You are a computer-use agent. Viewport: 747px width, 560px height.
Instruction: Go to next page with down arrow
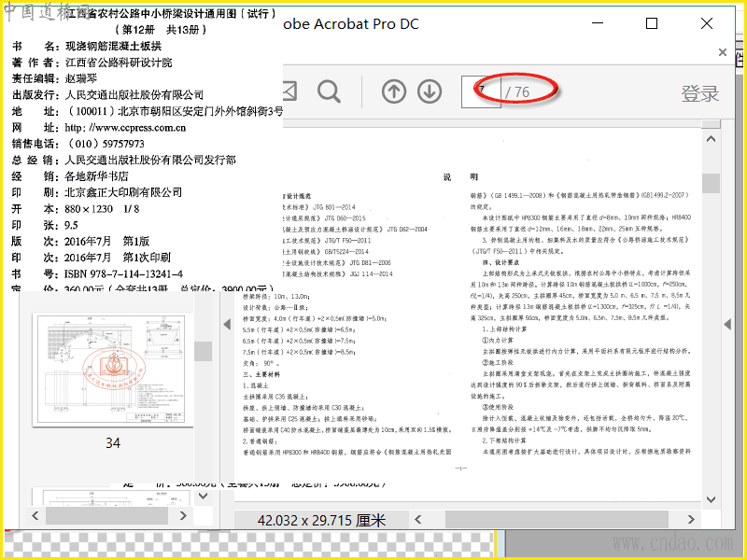(x=430, y=91)
